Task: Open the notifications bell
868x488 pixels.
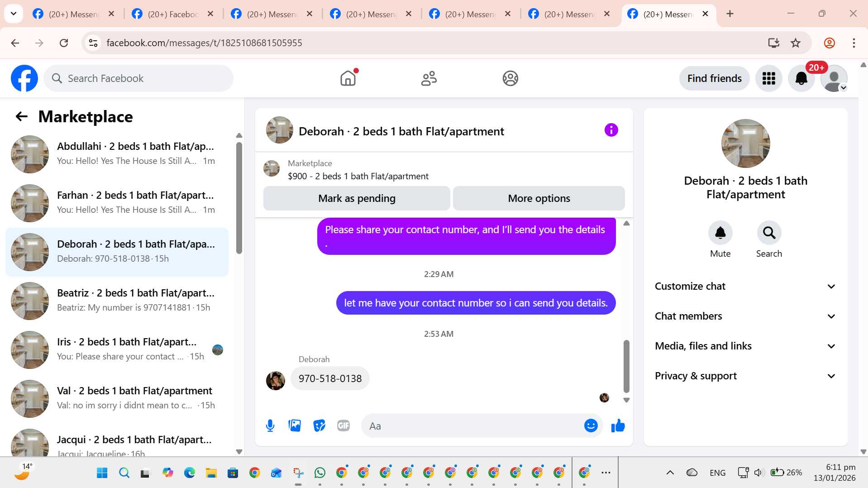Action: [801, 78]
